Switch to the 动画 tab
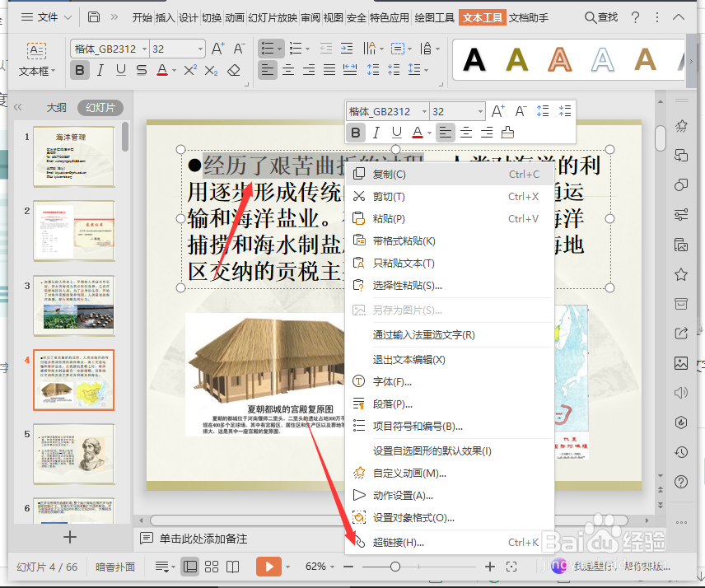This screenshot has width=705, height=588. tap(234, 17)
